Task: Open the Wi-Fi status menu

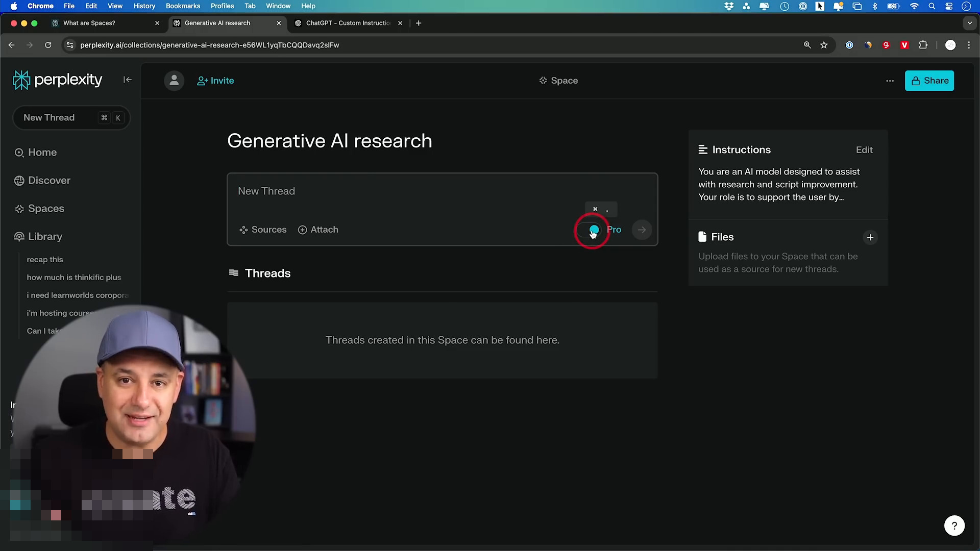Action: click(914, 6)
